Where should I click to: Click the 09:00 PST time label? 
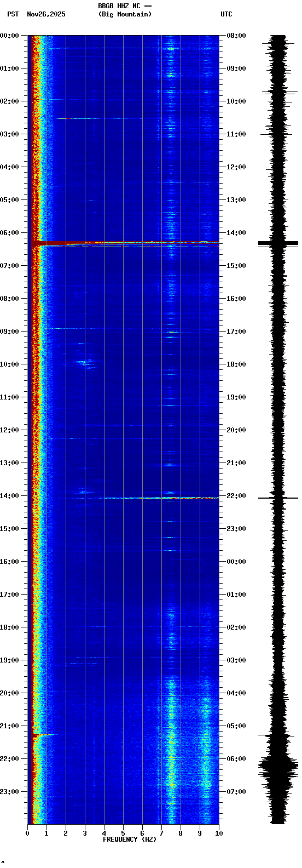click(10, 332)
